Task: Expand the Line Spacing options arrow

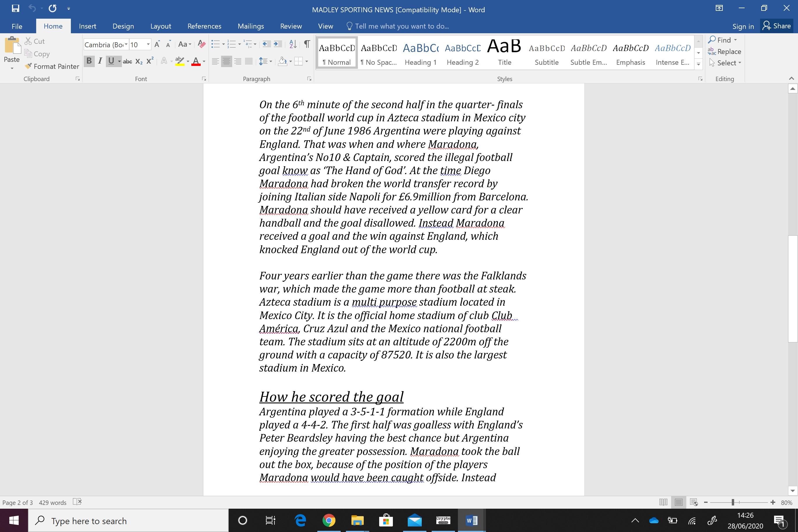Action: [270, 62]
